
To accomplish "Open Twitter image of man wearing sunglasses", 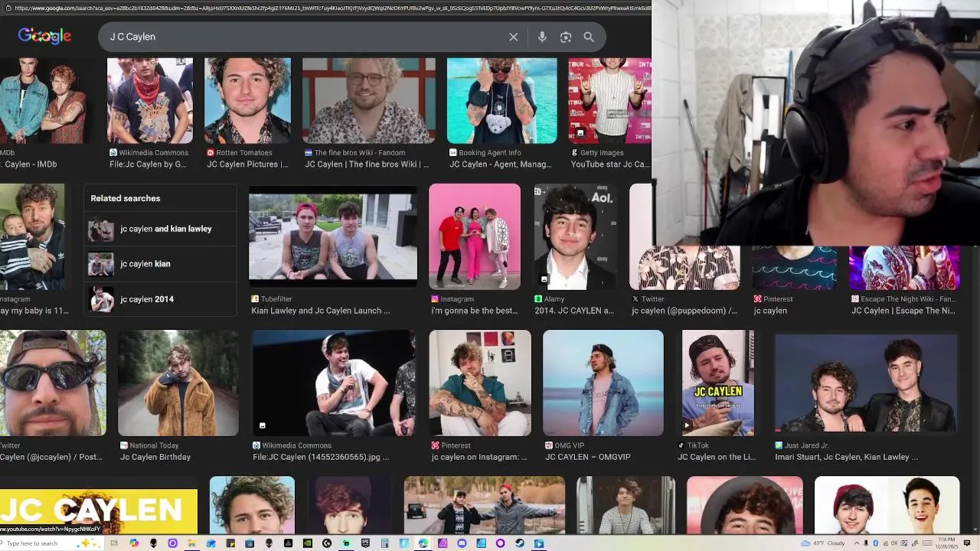I will click(53, 383).
